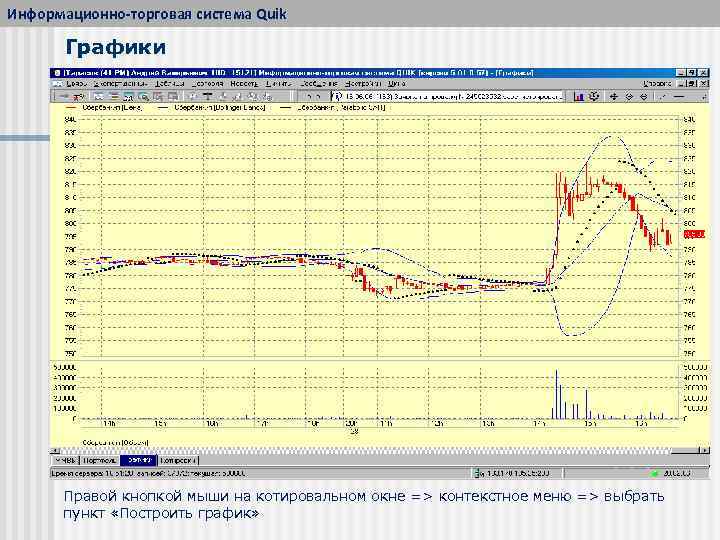Click the Сбербанк [Объем] volume legend label

[x=115, y=442]
